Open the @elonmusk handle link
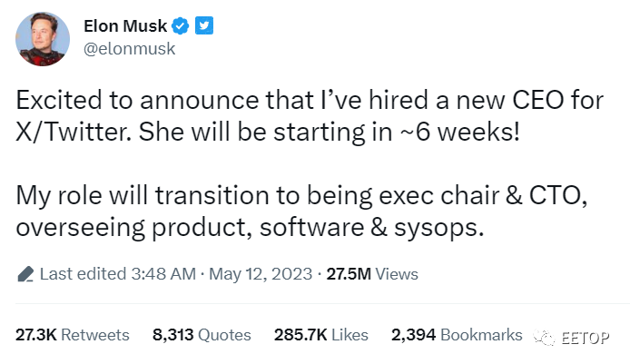Viewport: 630px width, 364px height. 130,49
